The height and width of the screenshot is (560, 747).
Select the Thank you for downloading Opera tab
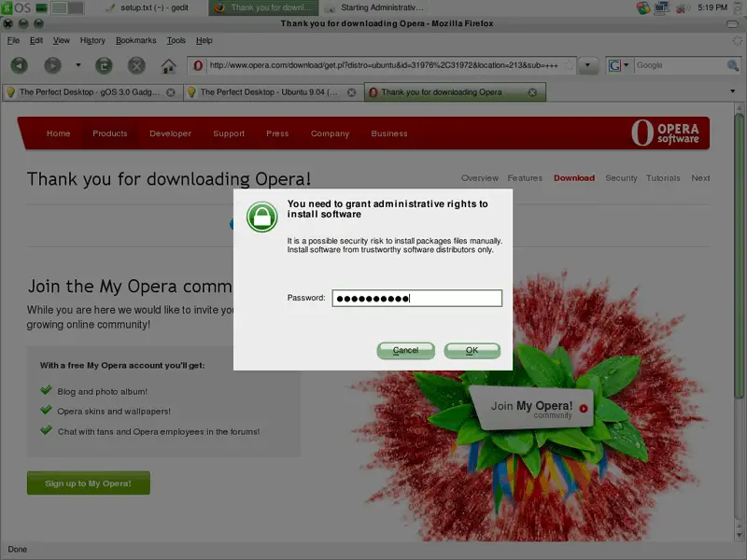pyautogui.click(x=455, y=92)
